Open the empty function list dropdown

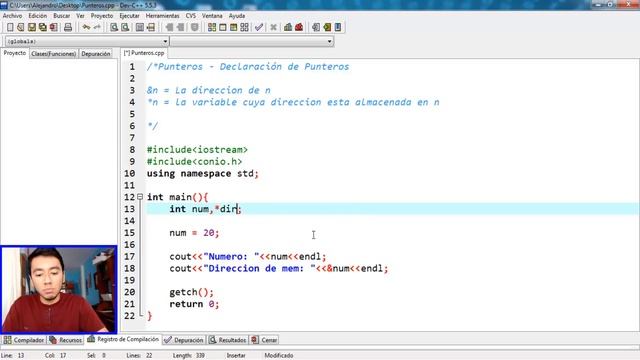[252, 41]
